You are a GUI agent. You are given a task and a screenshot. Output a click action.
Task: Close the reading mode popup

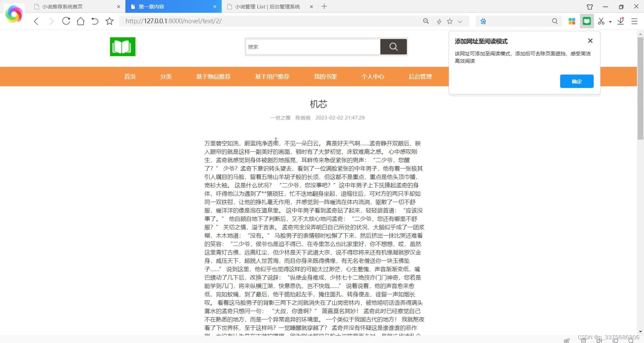coord(590,41)
